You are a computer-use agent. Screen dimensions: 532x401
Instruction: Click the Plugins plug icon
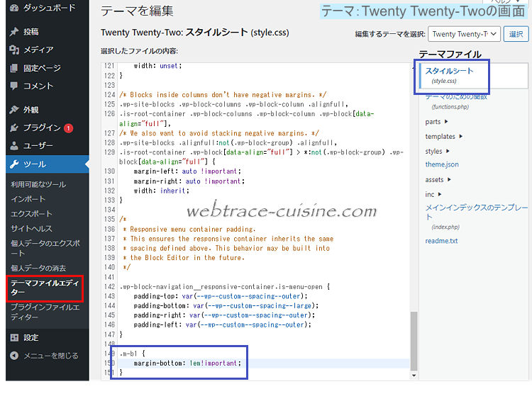pos(14,128)
